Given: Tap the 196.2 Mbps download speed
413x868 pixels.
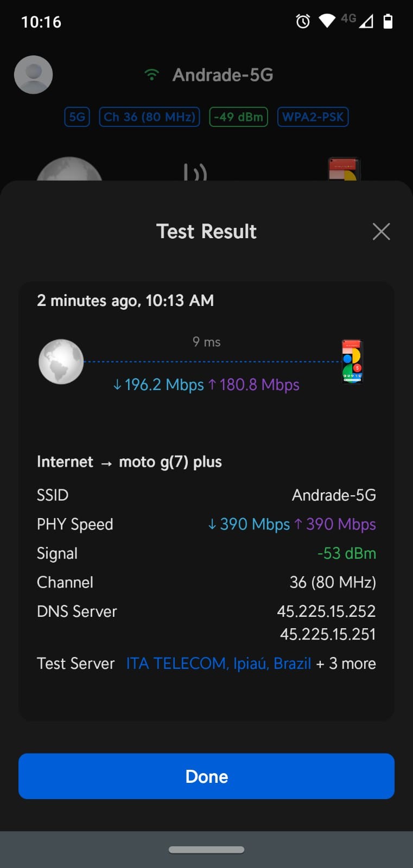Looking at the screenshot, I should point(158,385).
